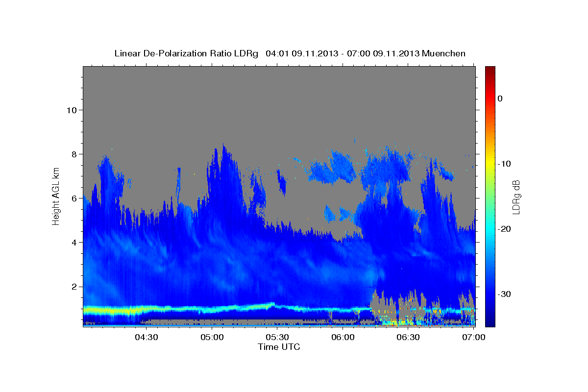Screen dimensions: 588x392
Task: Click the '06:30' time axis label
Action: [409, 337]
